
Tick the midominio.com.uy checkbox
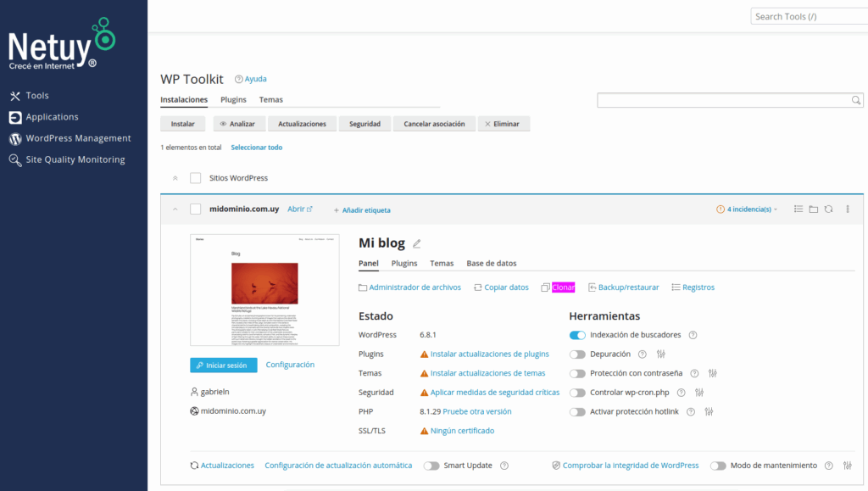pos(196,209)
